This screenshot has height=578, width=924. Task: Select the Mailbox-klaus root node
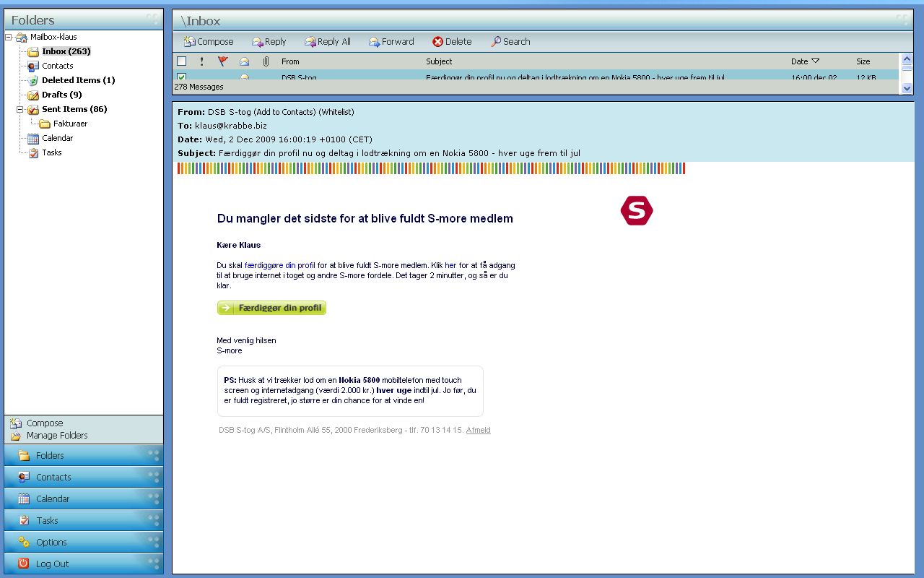[53, 37]
